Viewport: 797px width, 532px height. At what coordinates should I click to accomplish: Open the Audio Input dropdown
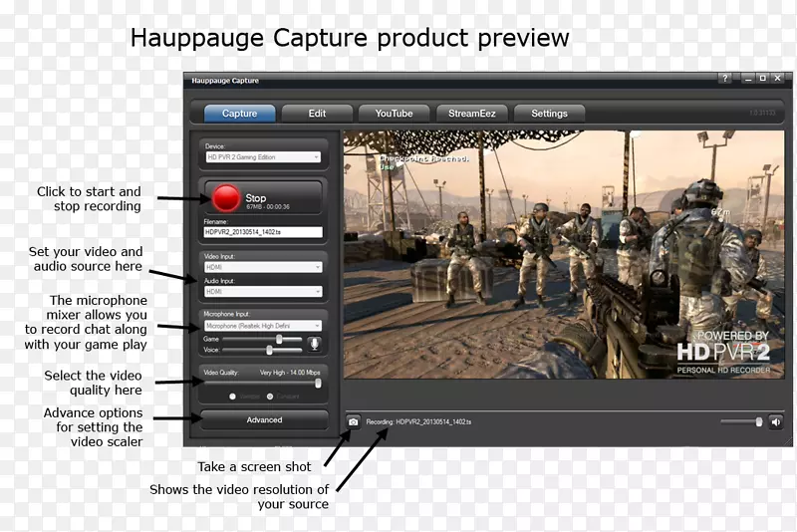tap(263, 292)
